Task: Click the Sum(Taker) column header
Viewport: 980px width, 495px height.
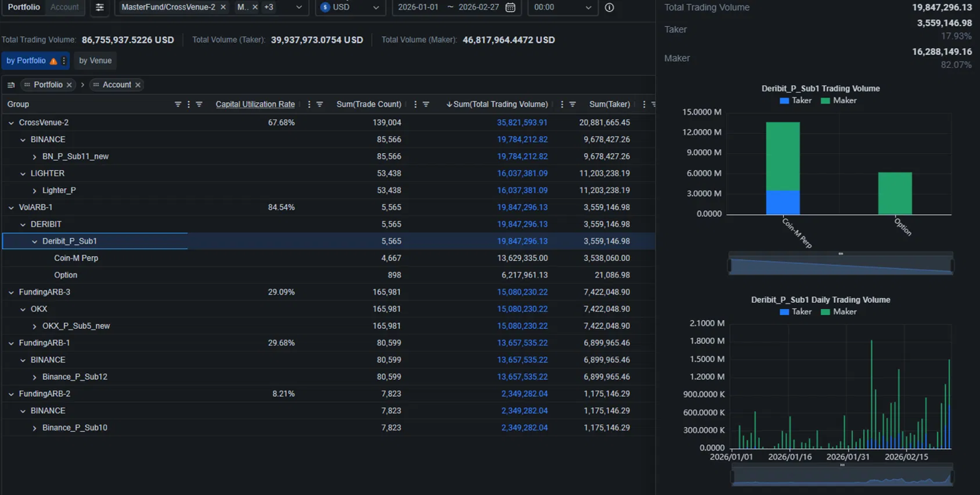Action: click(609, 104)
